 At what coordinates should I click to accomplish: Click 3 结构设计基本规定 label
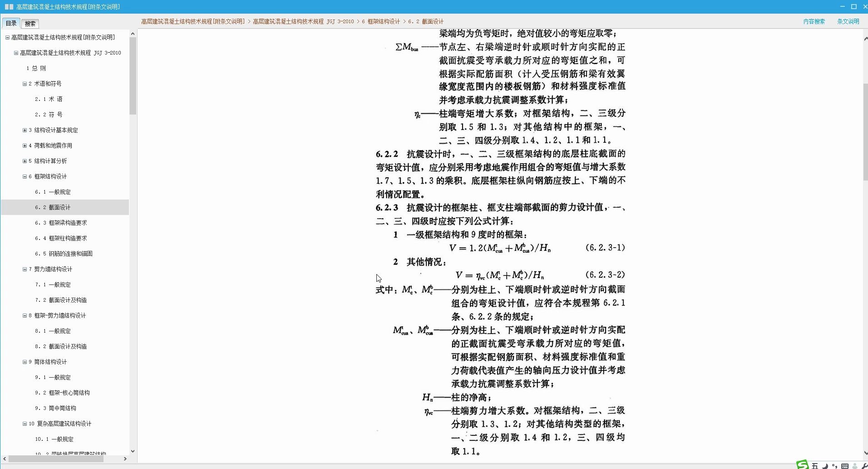[53, 130]
